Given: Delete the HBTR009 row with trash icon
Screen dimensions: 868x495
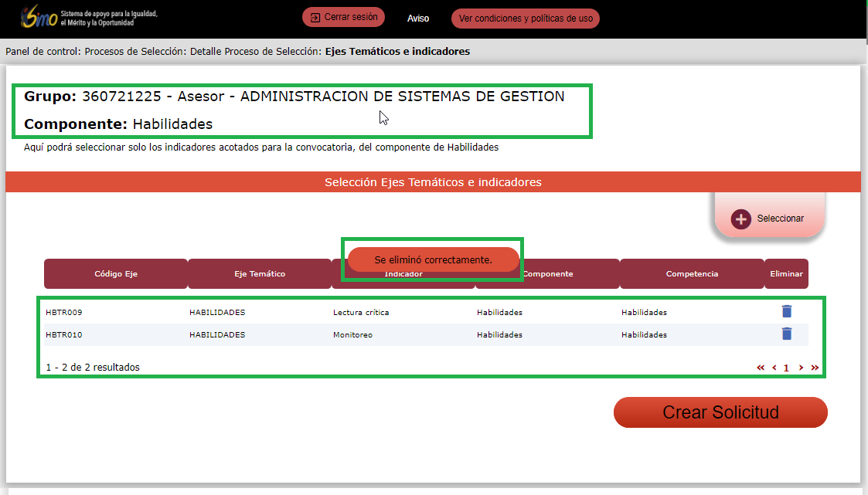Looking at the screenshot, I should pos(787,311).
